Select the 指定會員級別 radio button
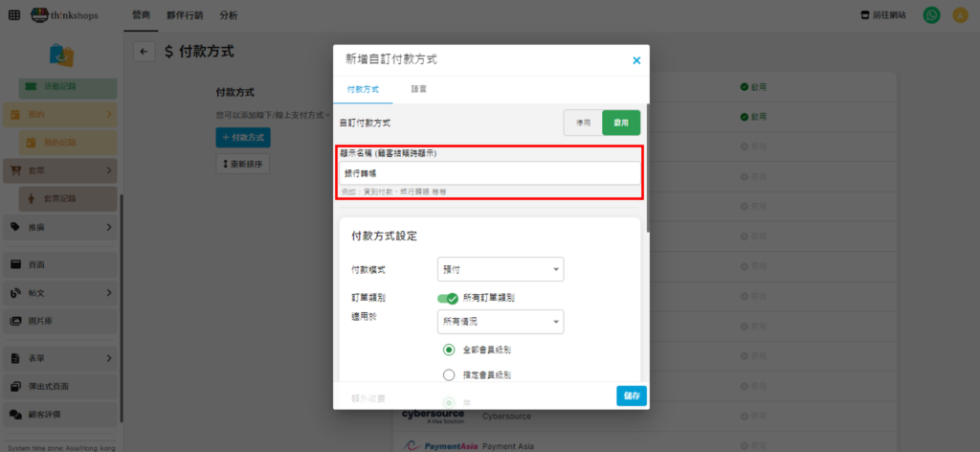The image size is (980, 452). pos(449,374)
